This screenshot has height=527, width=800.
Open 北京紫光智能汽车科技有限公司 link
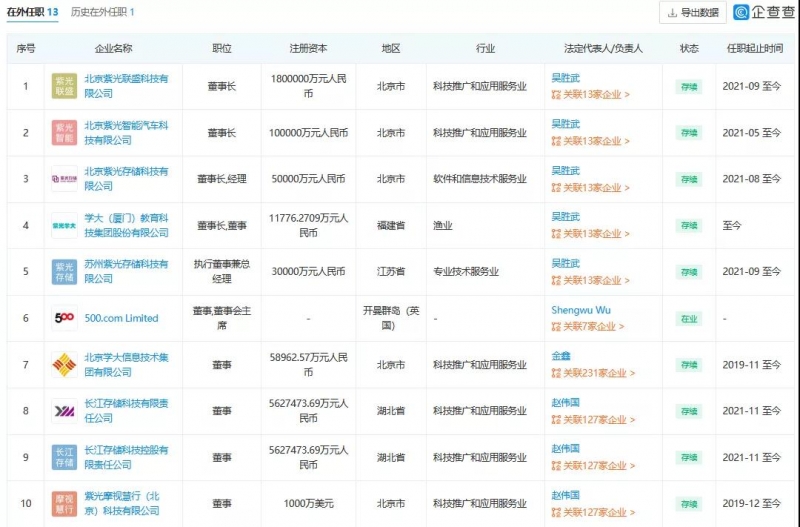pos(126,133)
